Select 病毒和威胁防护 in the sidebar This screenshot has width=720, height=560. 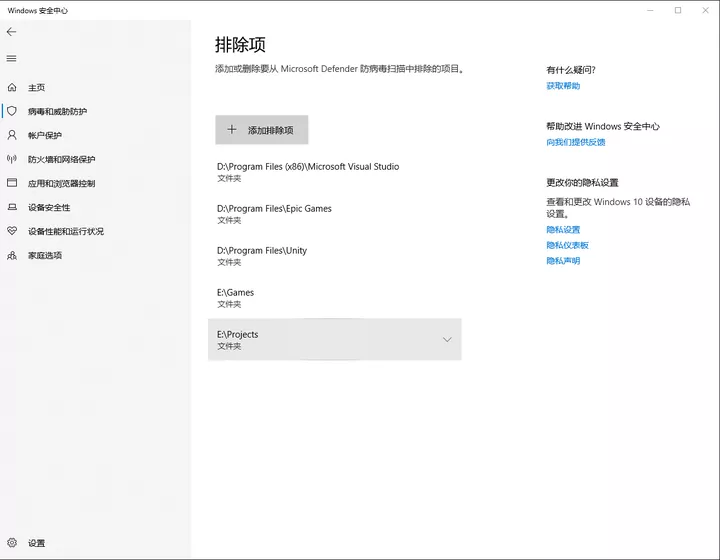[x=57, y=112]
